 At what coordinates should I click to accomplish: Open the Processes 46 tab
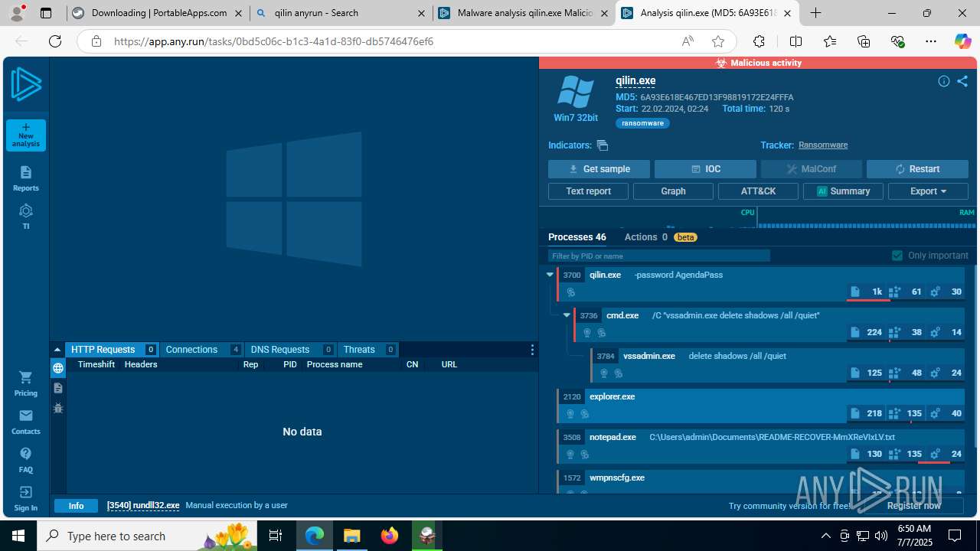tap(577, 237)
